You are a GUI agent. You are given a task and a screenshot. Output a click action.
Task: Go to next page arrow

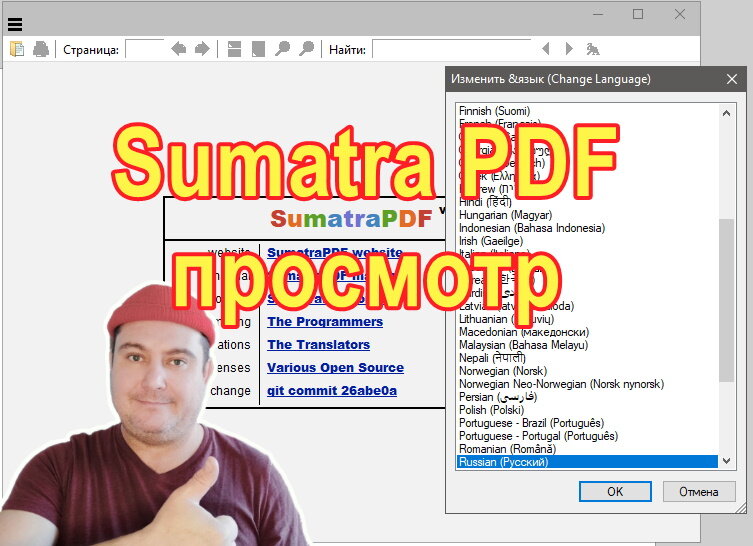(202, 49)
